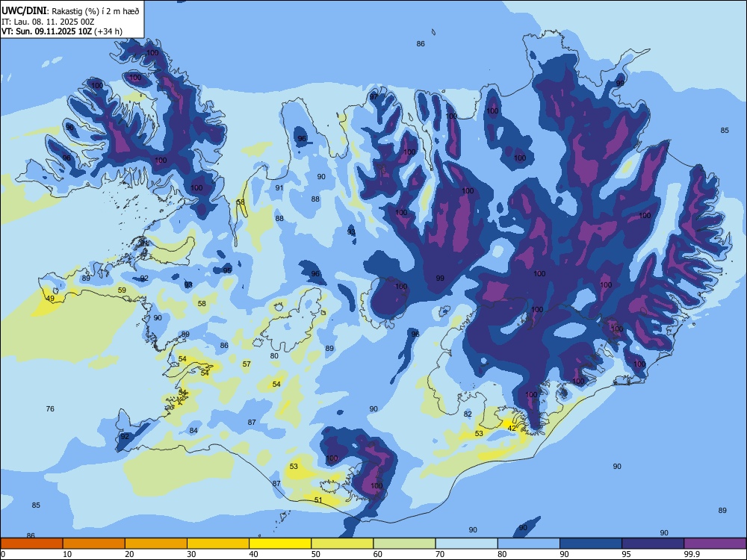Click the humidity value '91' on the map
This screenshot has height=560, width=747.
tap(279, 187)
